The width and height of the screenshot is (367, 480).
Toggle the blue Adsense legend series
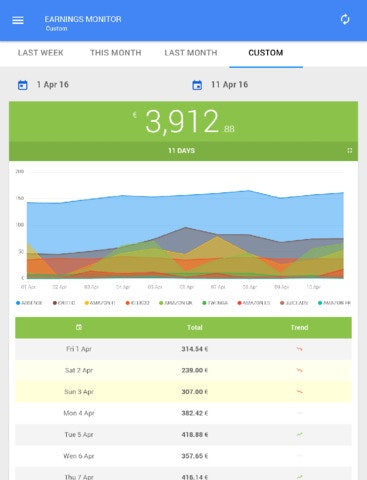pos(29,303)
